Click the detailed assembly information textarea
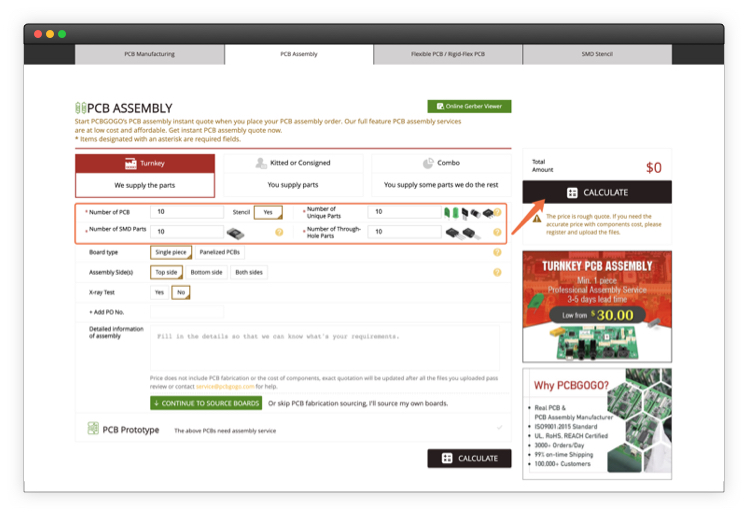 pos(325,348)
